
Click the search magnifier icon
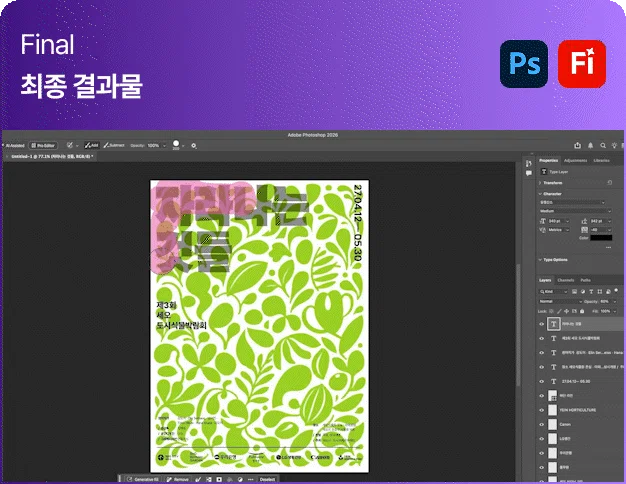pos(603,146)
